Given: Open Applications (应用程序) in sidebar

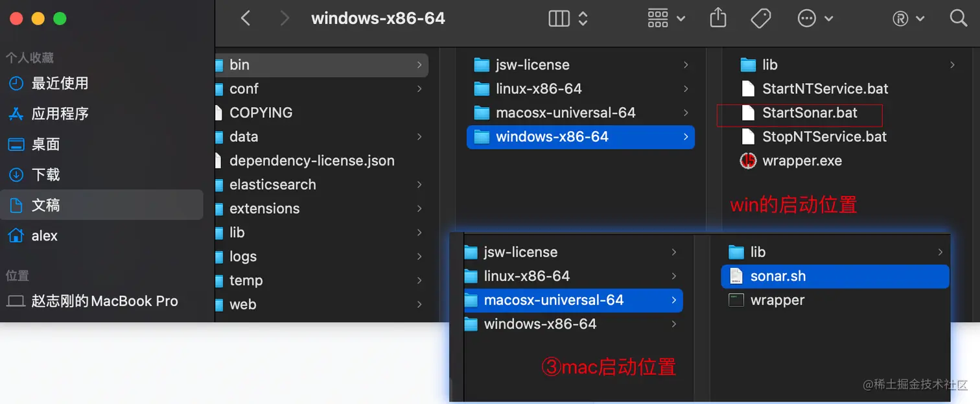Looking at the screenshot, I should (102, 113).
